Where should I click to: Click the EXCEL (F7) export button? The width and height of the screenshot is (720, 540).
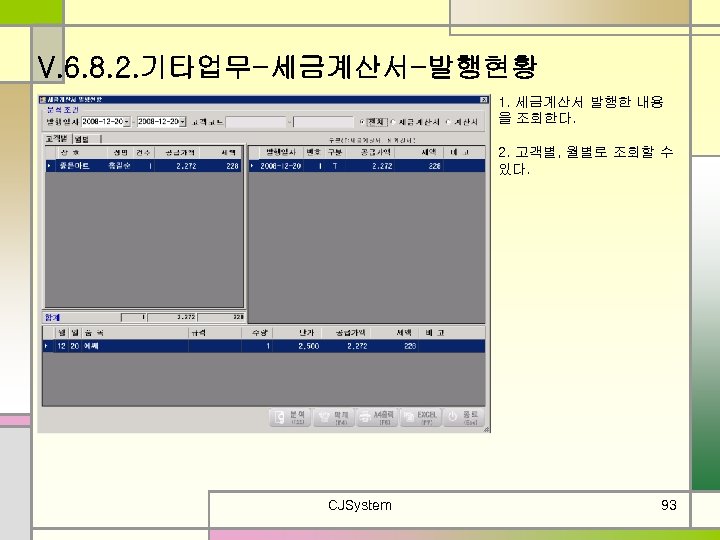click(421, 417)
